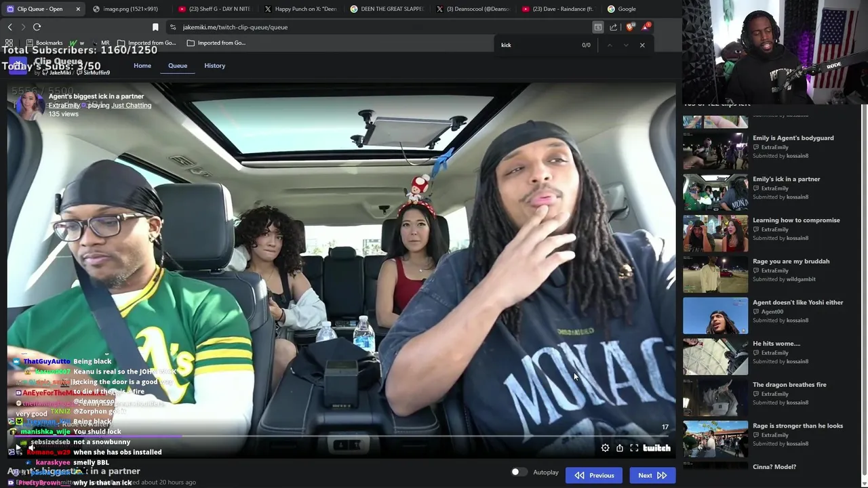868x488 pixels.
Task: Select 'Emily is Agent's bodyguard' clip thumbnail
Action: coord(715,150)
